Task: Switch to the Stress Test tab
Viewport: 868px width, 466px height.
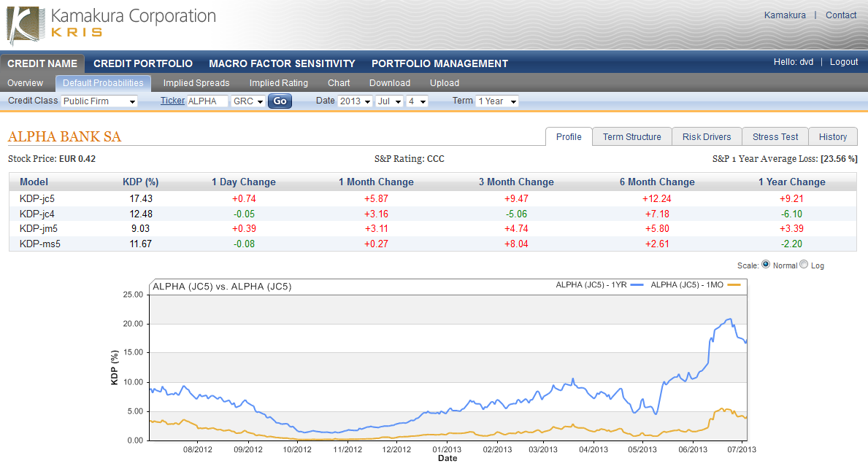Action: tap(775, 136)
